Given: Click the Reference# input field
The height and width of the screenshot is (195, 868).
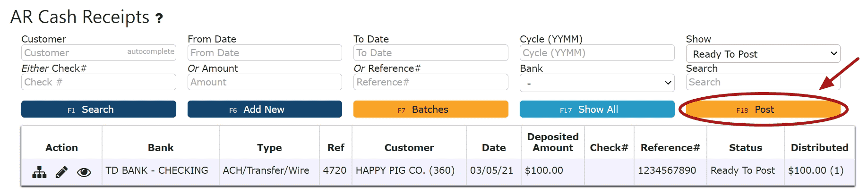Looking at the screenshot, I should (431, 82).
